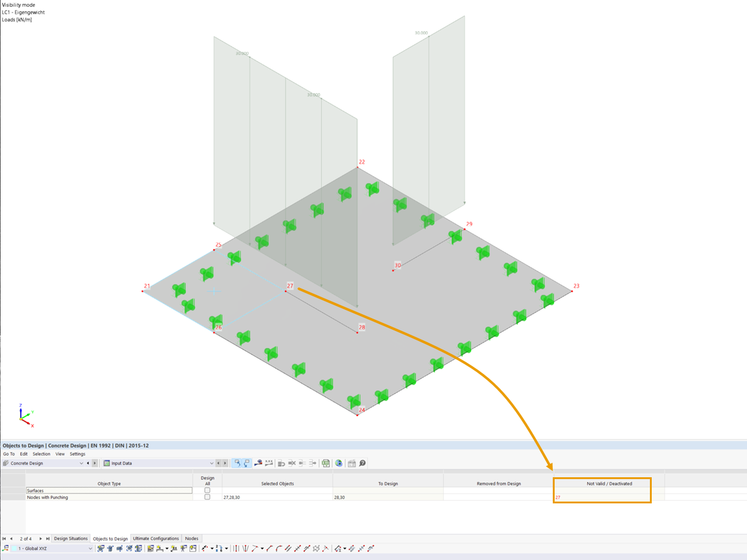Click the x.x.x numbering icon in table toolbar
Viewport: 747px width, 560px height.
click(x=269, y=463)
